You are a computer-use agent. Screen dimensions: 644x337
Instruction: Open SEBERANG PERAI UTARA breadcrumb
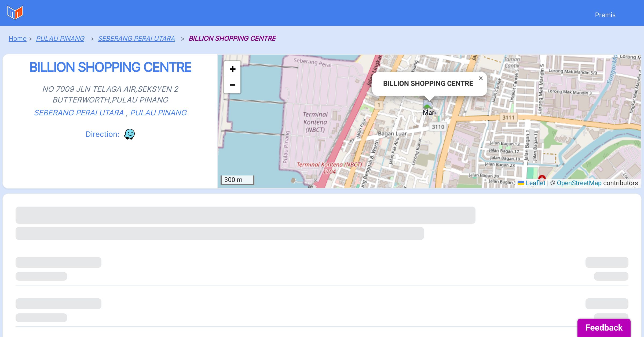(x=136, y=39)
